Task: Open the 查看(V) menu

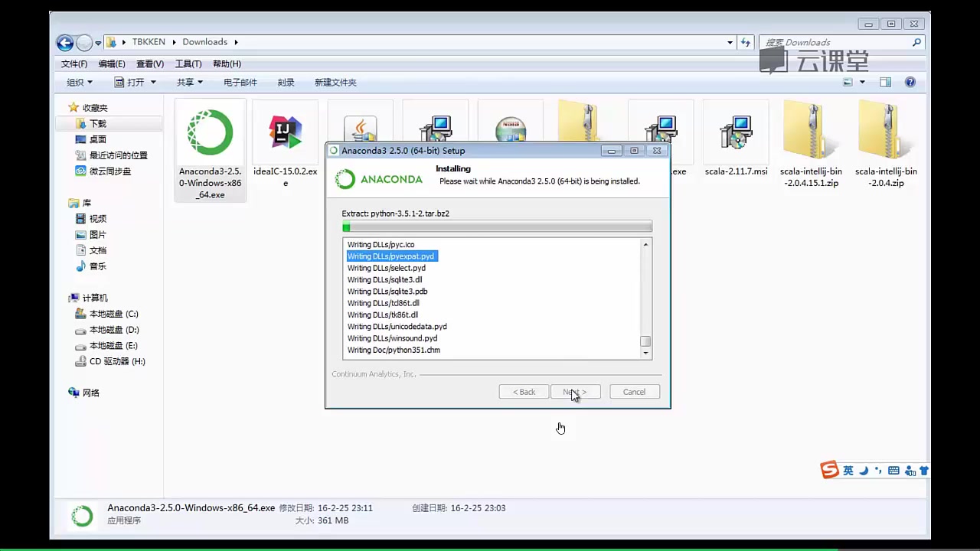Action: (150, 64)
